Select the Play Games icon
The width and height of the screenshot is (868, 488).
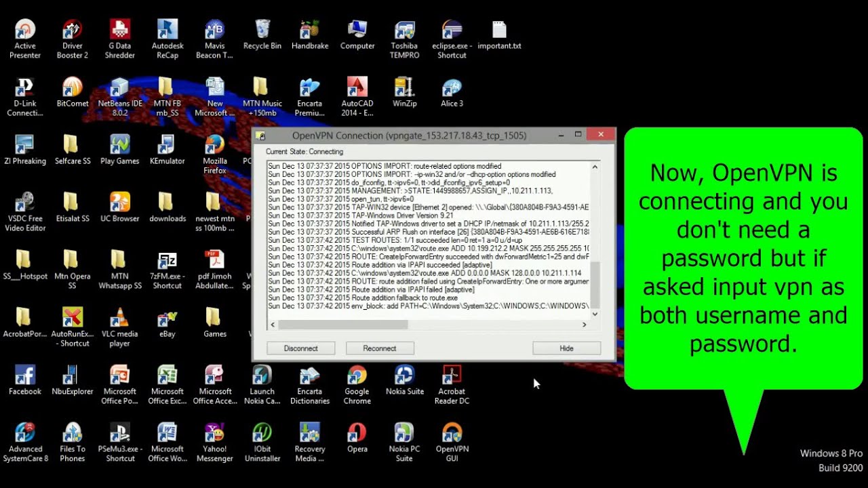tap(120, 150)
